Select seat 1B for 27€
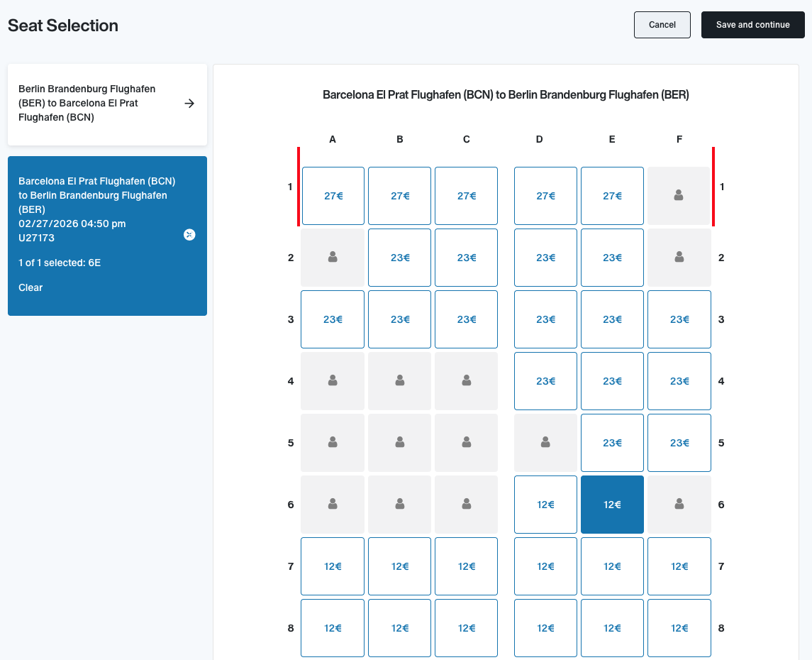812x660 pixels. click(x=400, y=196)
